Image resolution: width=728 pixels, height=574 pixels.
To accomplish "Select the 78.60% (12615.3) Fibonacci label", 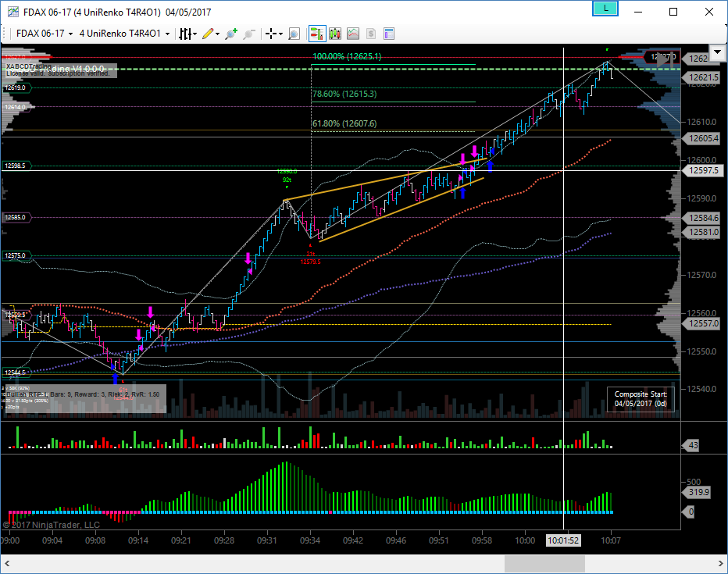I will (344, 94).
